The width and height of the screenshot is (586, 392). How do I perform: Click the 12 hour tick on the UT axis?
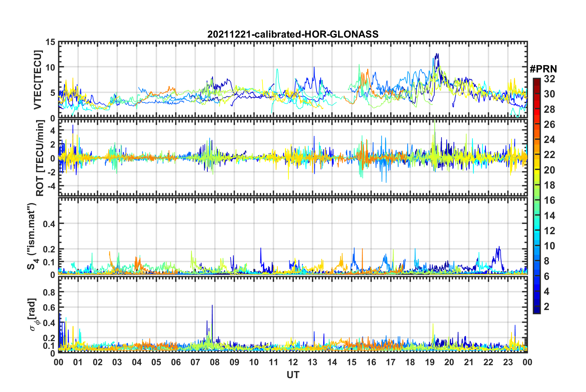coord(293,362)
